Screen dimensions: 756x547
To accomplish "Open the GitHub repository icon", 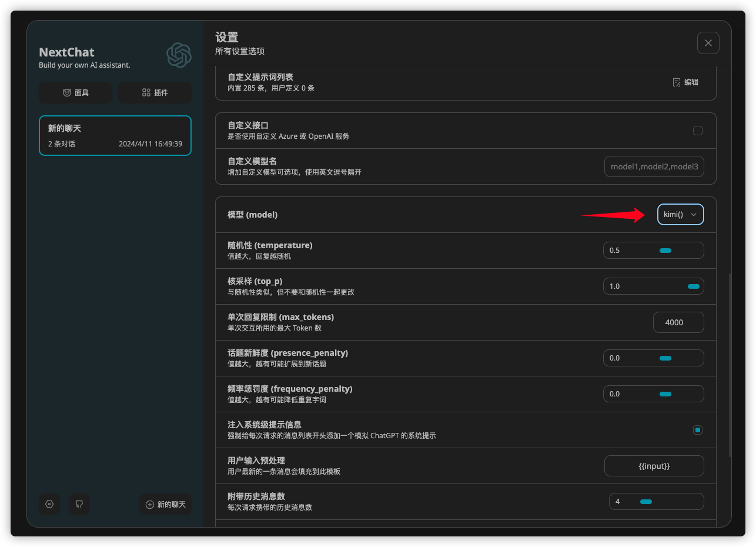I will point(79,504).
